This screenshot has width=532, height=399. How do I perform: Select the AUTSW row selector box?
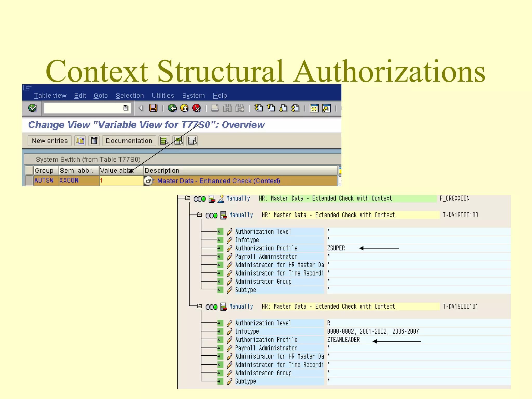pyautogui.click(x=29, y=181)
